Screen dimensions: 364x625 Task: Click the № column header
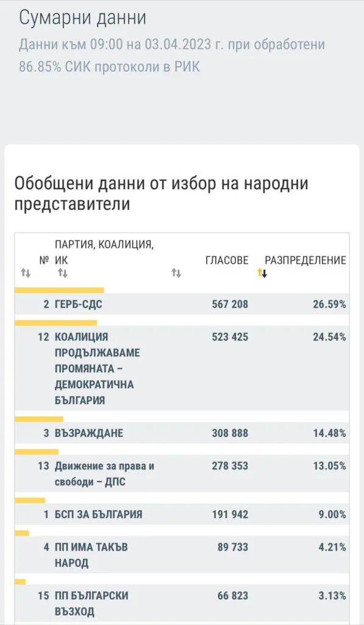coord(45,260)
